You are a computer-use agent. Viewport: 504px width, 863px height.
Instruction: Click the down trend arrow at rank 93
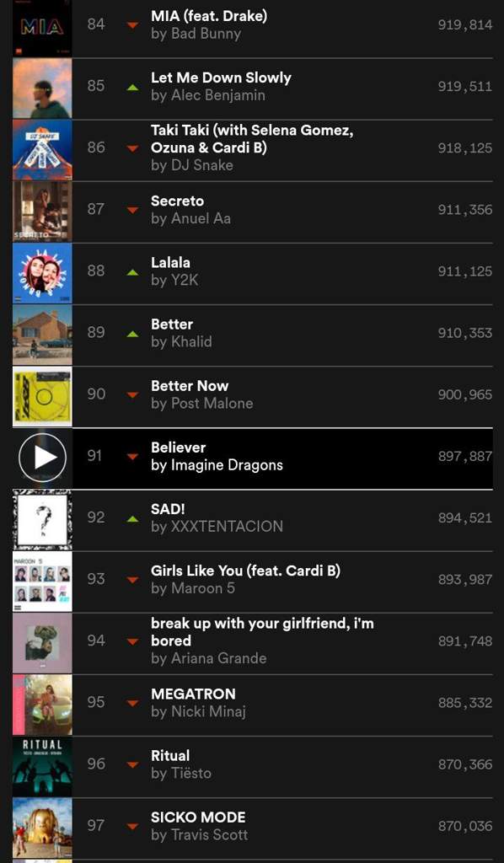click(132, 580)
